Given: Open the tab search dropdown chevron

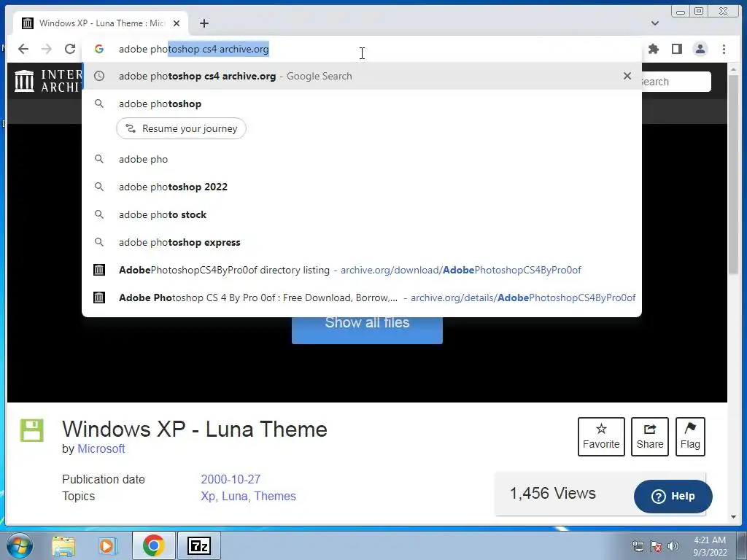Looking at the screenshot, I should click(x=655, y=23).
